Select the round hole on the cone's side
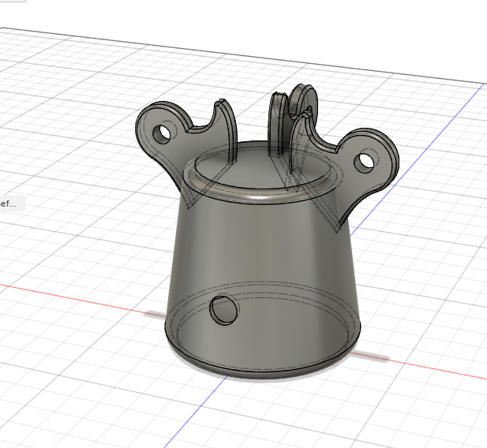The image size is (487, 448). coord(224,310)
